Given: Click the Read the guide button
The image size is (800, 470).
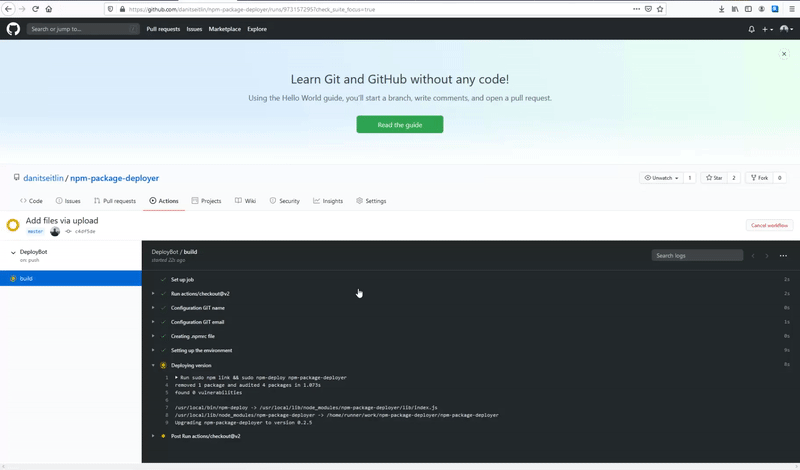Looking at the screenshot, I should click(399, 125).
